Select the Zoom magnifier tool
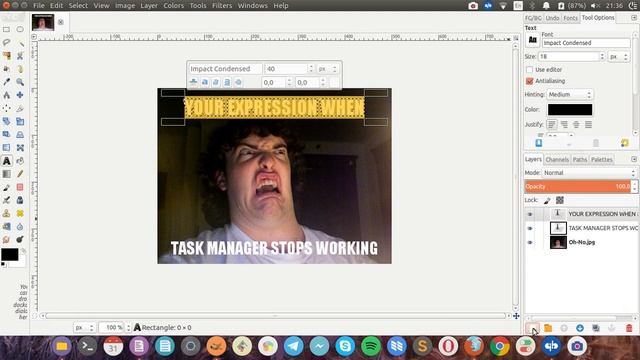This screenshot has width=640, height=360. tap(20, 82)
